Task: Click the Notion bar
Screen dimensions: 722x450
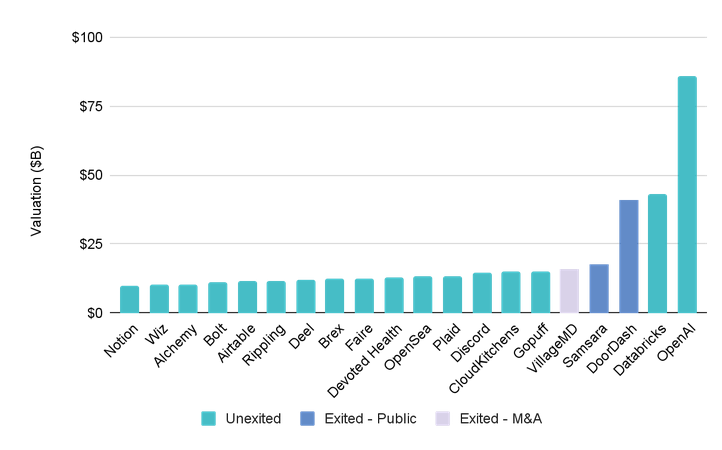Action: pos(130,299)
